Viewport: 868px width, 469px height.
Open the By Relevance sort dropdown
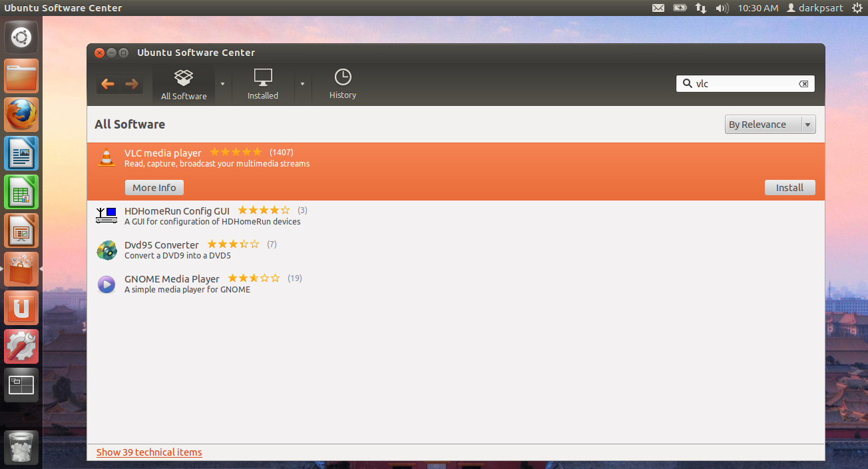pos(770,125)
